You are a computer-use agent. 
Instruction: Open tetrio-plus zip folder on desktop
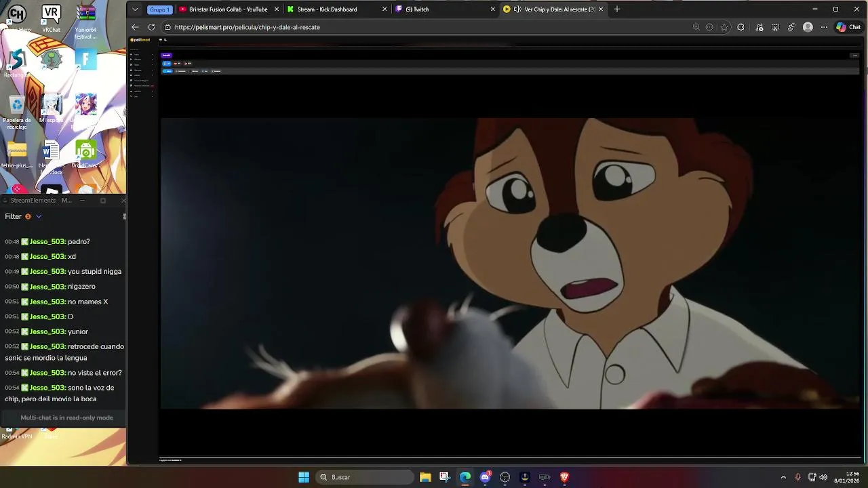click(x=17, y=154)
